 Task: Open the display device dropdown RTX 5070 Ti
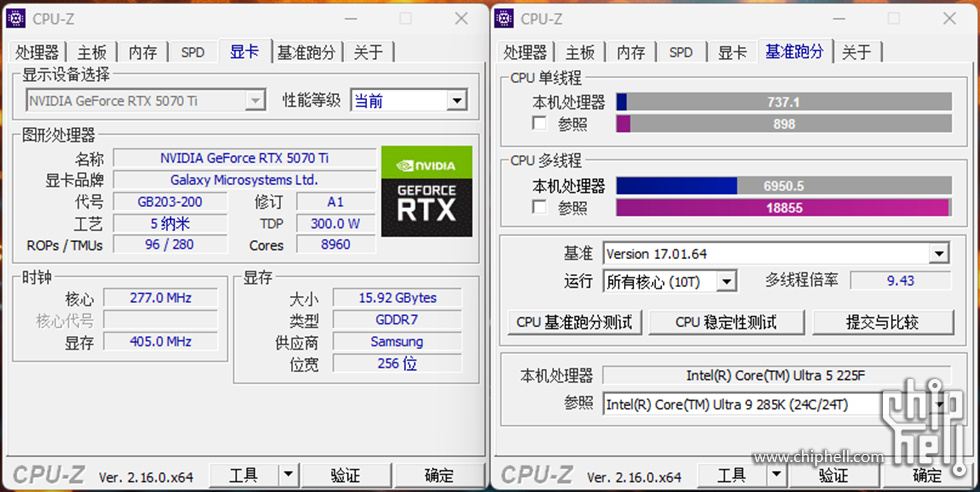coord(146,101)
